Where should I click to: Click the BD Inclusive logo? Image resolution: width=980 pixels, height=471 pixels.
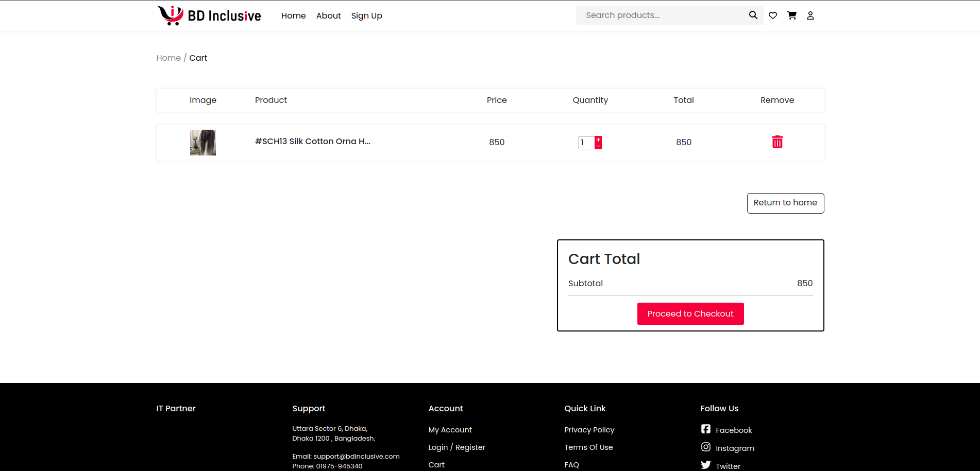(209, 15)
